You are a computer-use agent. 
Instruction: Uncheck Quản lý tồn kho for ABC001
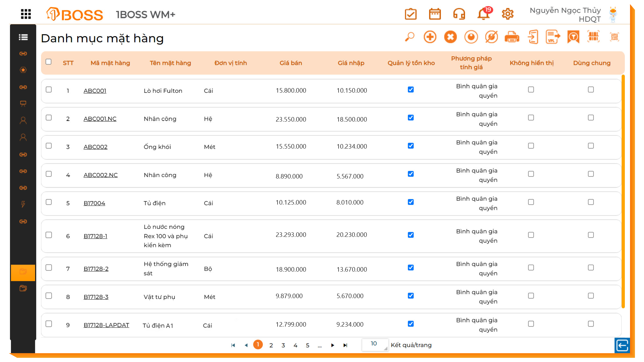point(410,89)
